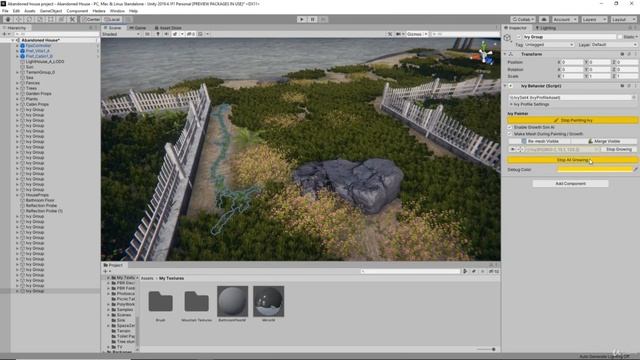Open the GameObject menu
This screenshot has width=640, height=360.
51,11
